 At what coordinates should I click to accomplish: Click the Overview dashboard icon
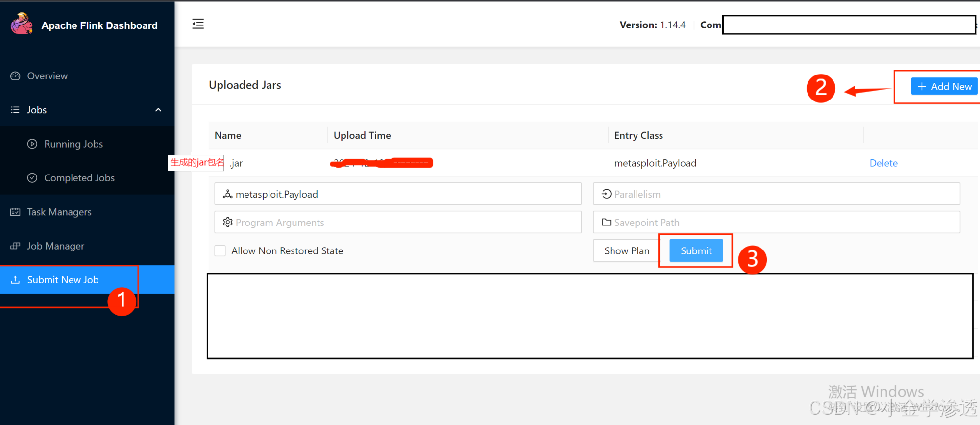click(x=15, y=76)
